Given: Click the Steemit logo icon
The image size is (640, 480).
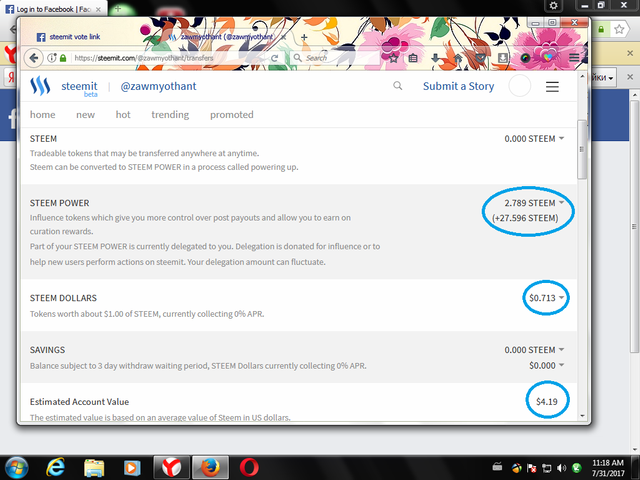Looking at the screenshot, I should pyautogui.click(x=40, y=86).
